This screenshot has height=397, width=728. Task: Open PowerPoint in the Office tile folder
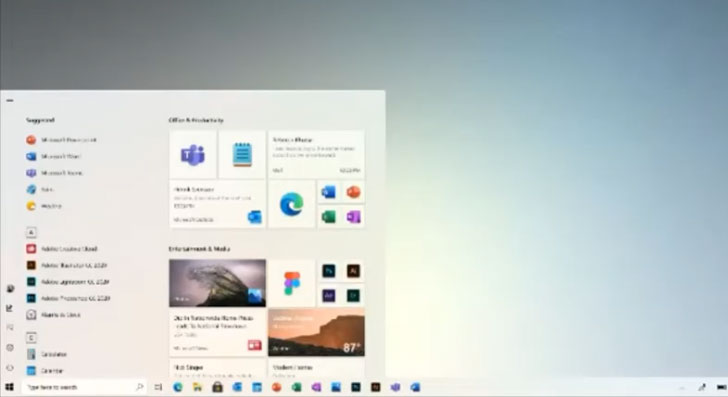coord(353,192)
